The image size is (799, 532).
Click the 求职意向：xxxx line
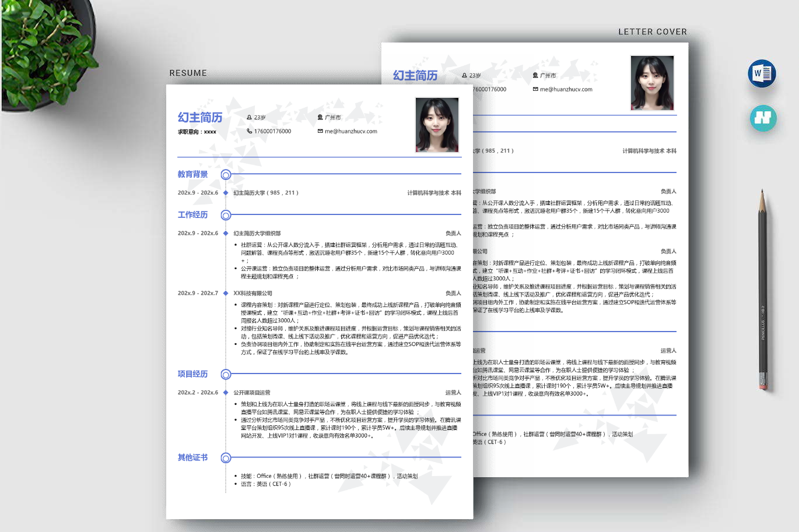click(x=197, y=132)
